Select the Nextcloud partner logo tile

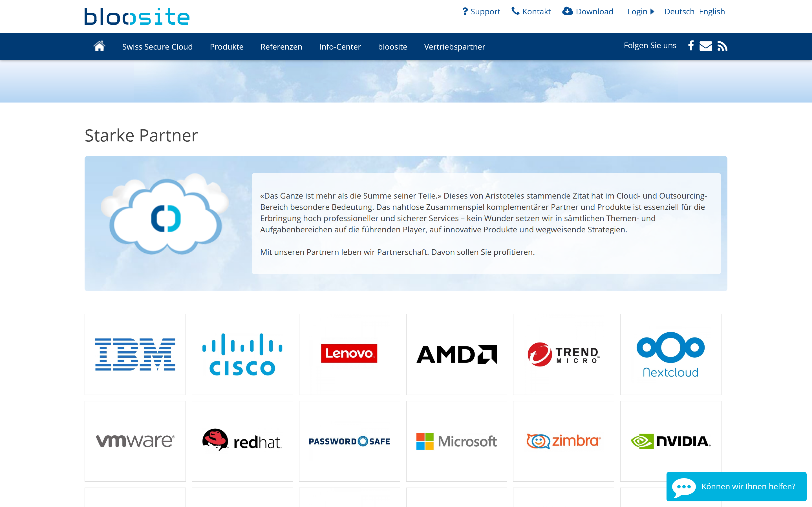pyautogui.click(x=670, y=354)
